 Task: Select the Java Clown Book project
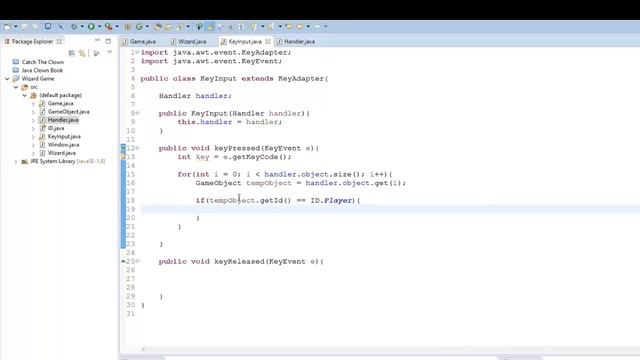point(42,70)
